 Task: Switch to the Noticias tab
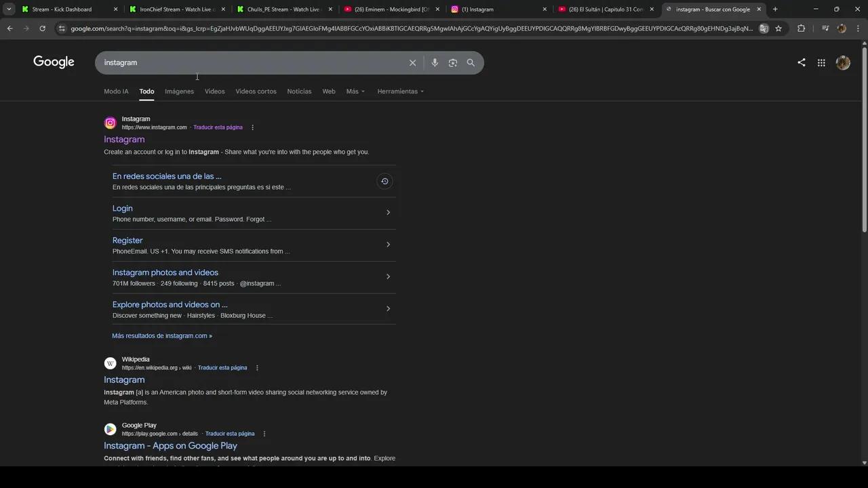coord(299,91)
